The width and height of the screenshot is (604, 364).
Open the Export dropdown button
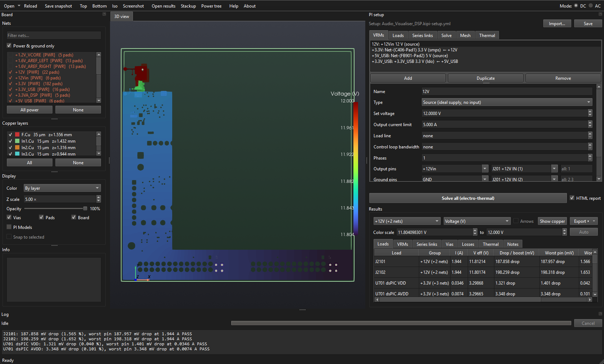[584, 221]
